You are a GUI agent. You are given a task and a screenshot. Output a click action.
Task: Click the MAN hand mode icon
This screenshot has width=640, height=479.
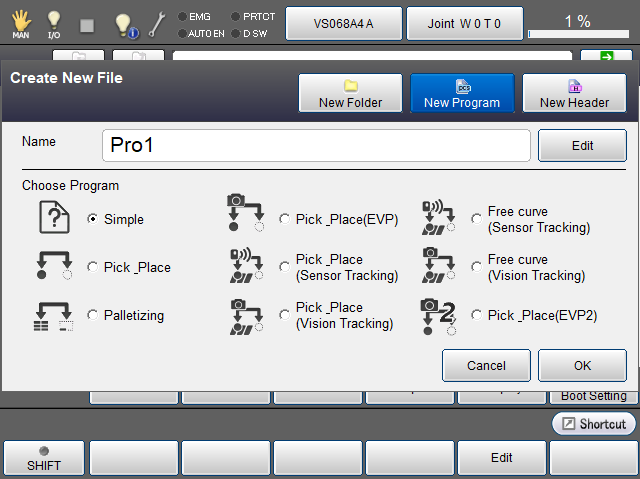(x=21, y=22)
